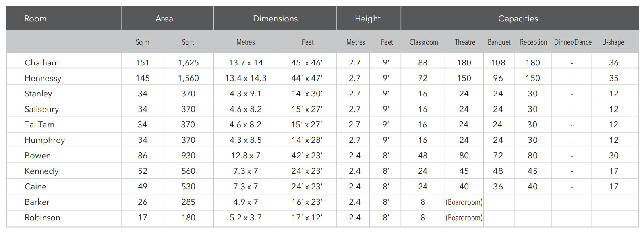Click the Kennedy banquet value 48
Screen dimensions: 644x233
[498, 171]
